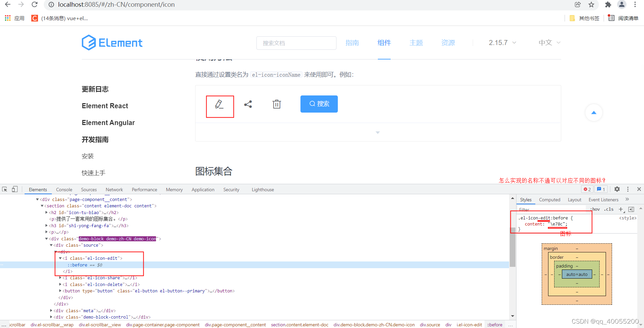Toggle element classes with .cls control
The image size is (644, 328).
[609, 209]
